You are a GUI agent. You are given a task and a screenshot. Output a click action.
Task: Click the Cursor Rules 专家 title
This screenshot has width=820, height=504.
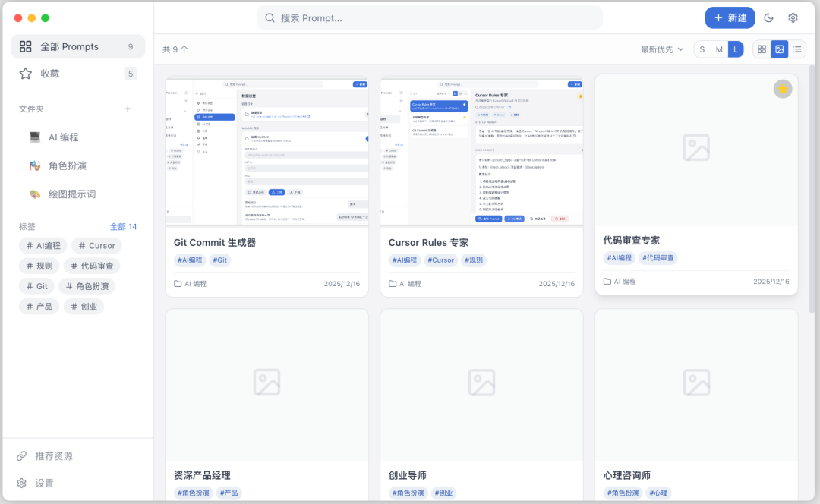click(x=428, y=243)
